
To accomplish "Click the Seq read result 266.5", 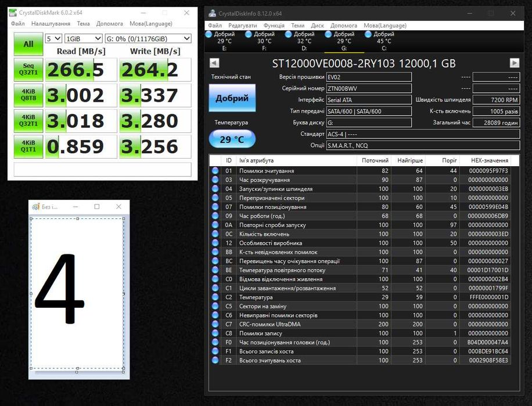I will pos(81,70).
